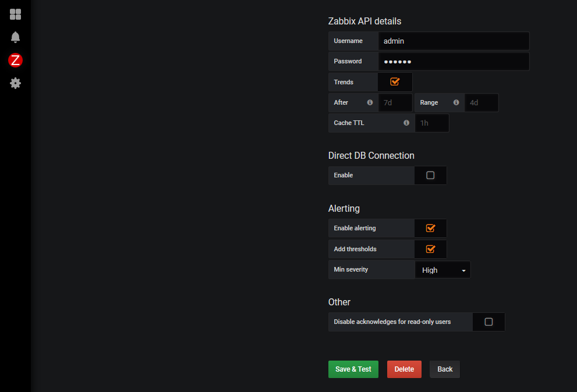577x392 pixels.
Task: Open the Min severity dropdown
Action: pyautogui.click(x=443, y=270)
